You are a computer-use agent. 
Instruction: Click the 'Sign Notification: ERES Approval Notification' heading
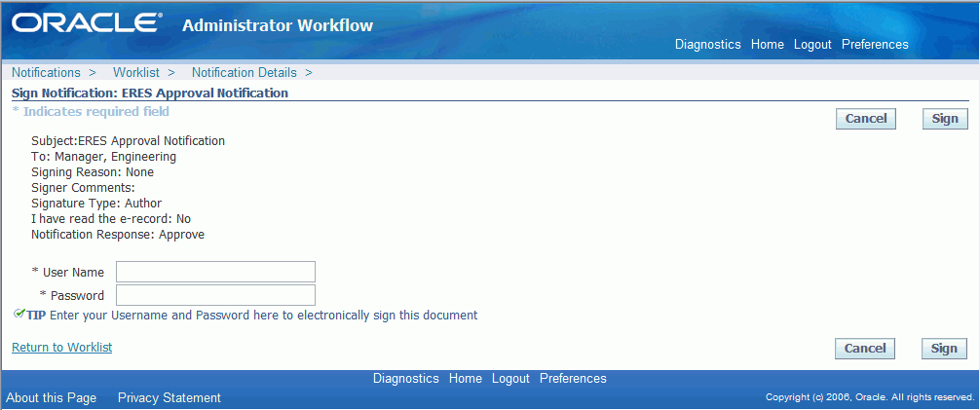(x=150, y=93)
